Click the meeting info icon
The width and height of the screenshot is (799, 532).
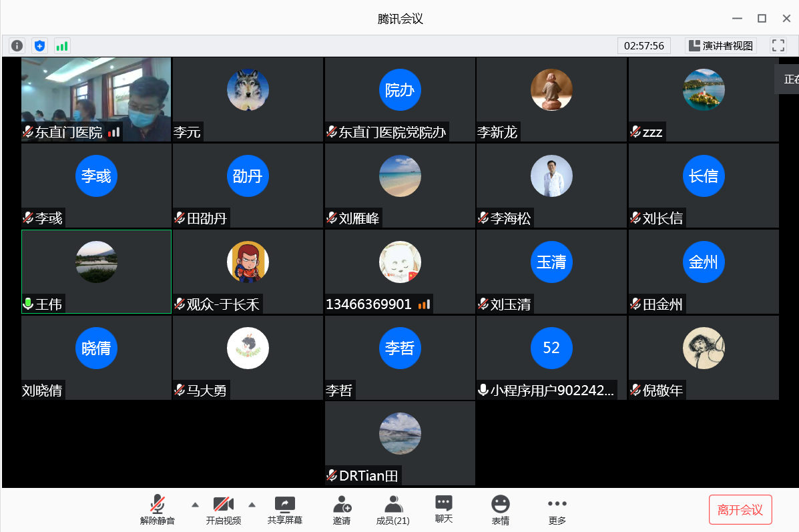click(x=17, y=46)
